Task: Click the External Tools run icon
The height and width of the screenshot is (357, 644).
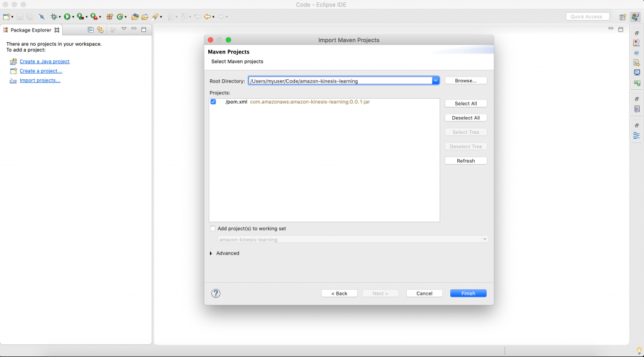Action: click(94, 17)
